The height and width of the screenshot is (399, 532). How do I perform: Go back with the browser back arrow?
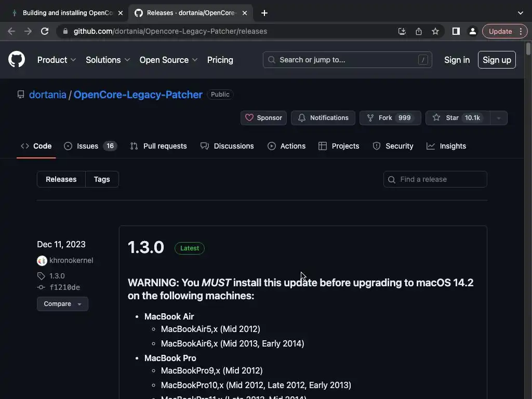point(11,31)
